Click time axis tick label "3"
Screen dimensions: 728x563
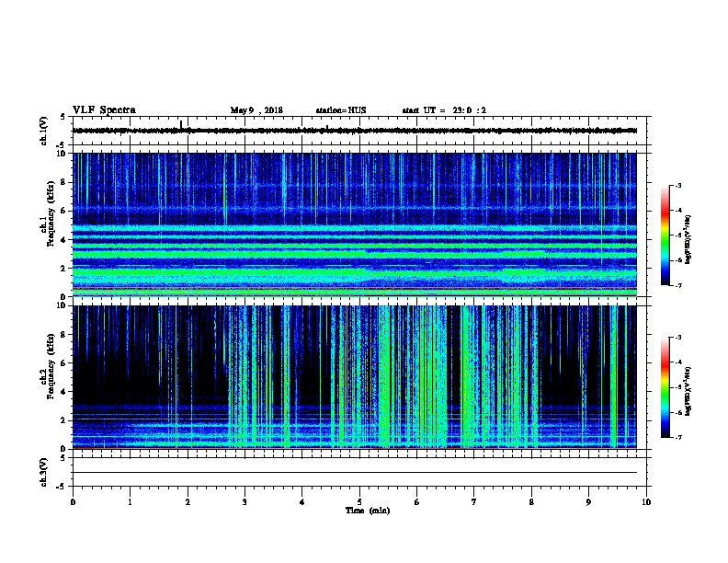click(245, 502)
